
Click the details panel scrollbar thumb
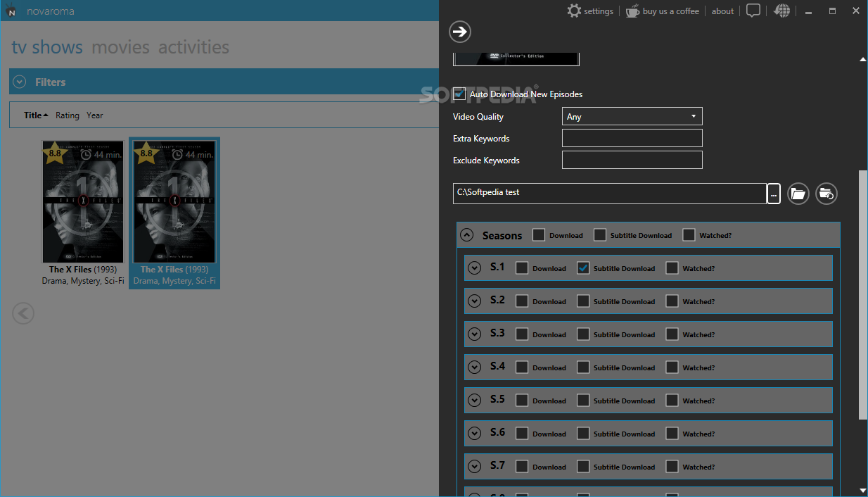pyautogui.click(x=863, y=296)
